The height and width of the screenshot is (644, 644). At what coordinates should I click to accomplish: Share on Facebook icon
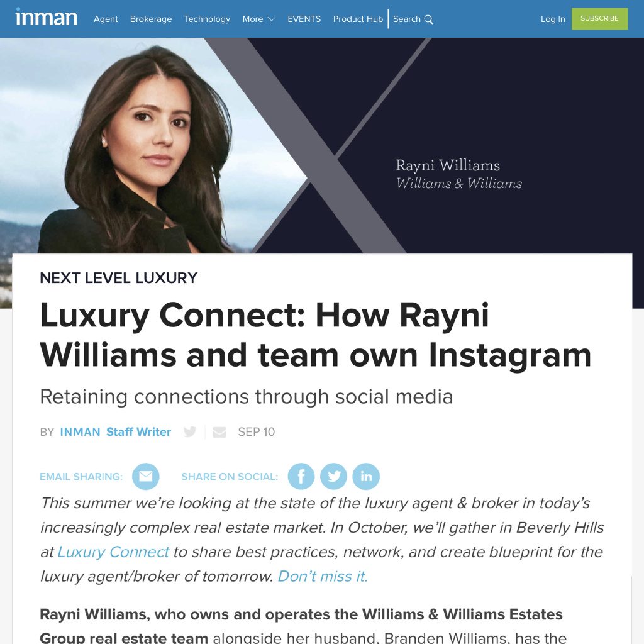(301, 477)
